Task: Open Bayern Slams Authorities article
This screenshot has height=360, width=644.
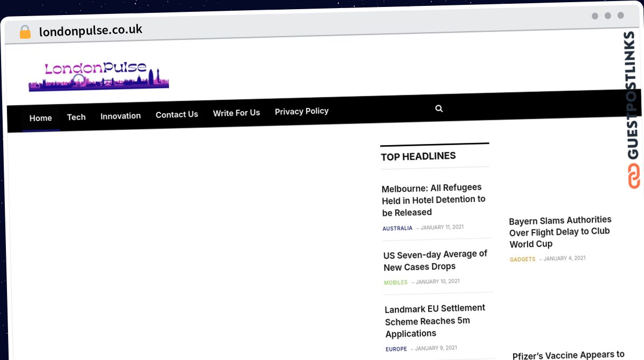Action: click(x=560, y=232)
